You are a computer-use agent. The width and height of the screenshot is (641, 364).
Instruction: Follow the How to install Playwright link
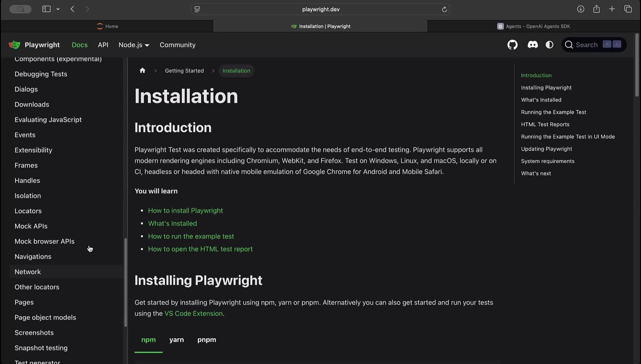tap(185, 211)
